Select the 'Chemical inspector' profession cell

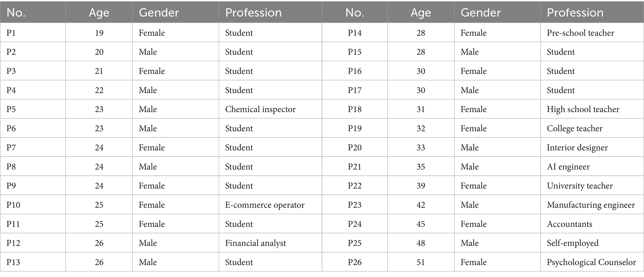point(260,109)
